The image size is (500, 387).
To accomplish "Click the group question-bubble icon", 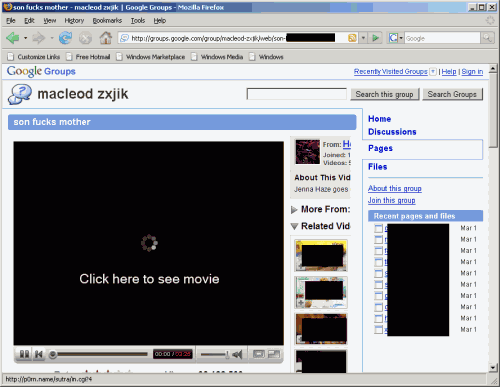I will (x=20, y=94).
